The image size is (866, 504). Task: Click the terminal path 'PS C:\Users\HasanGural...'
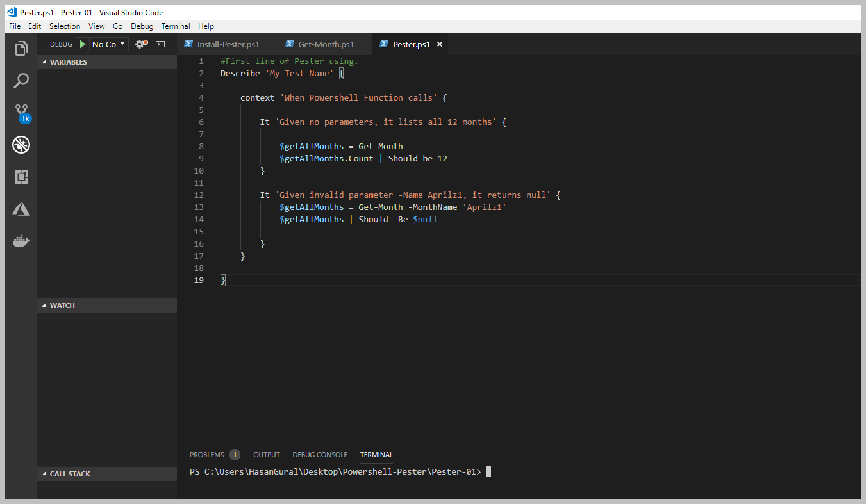pos(335,472)
